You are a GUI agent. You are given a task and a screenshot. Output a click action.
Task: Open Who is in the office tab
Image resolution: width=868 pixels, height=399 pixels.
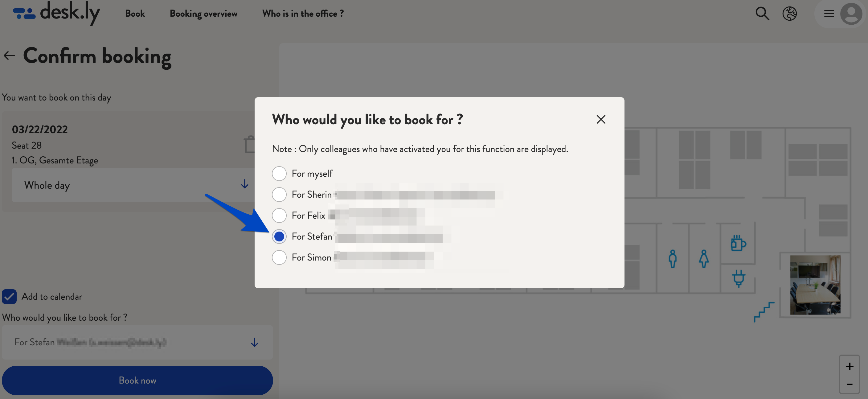click(303, 13)
